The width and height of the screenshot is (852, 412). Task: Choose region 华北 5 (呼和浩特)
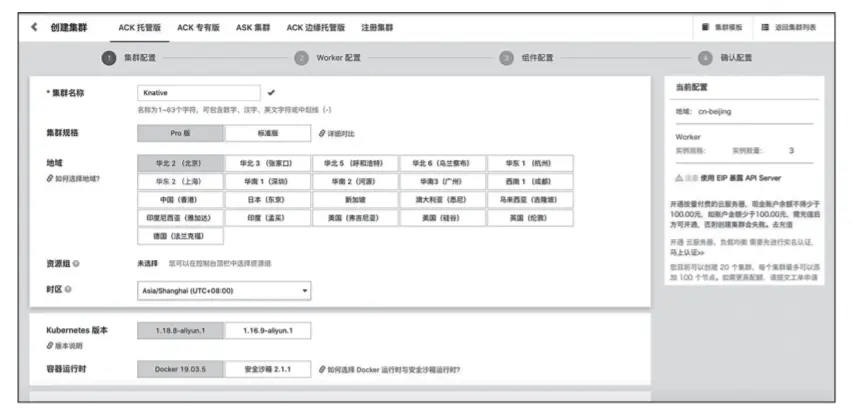coord(355,163)
